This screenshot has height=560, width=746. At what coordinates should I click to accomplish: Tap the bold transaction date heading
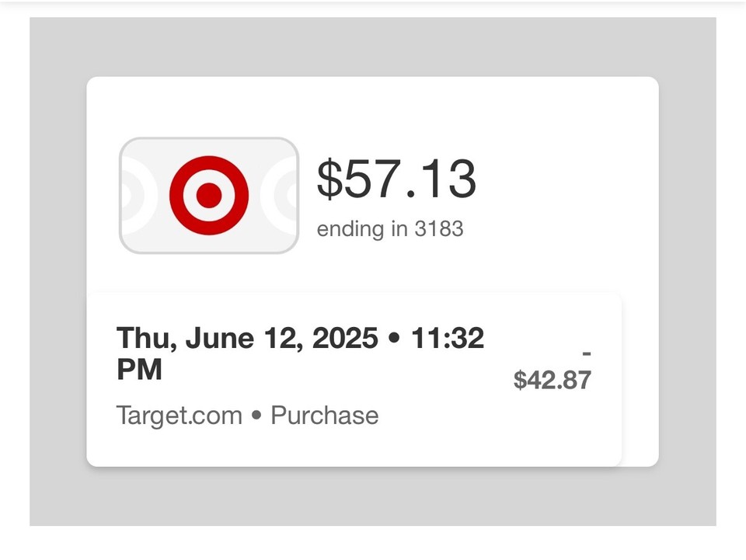[300, 337]
